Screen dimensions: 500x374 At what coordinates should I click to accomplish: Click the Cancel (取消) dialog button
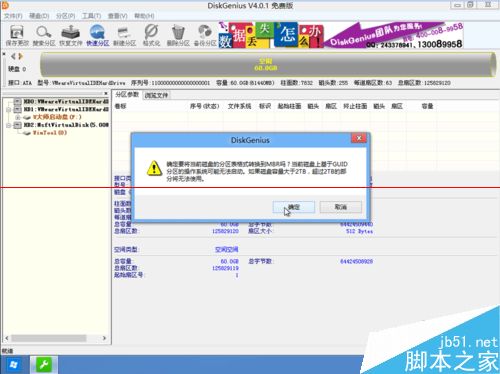pyautogui.click(x=341, y=207)
